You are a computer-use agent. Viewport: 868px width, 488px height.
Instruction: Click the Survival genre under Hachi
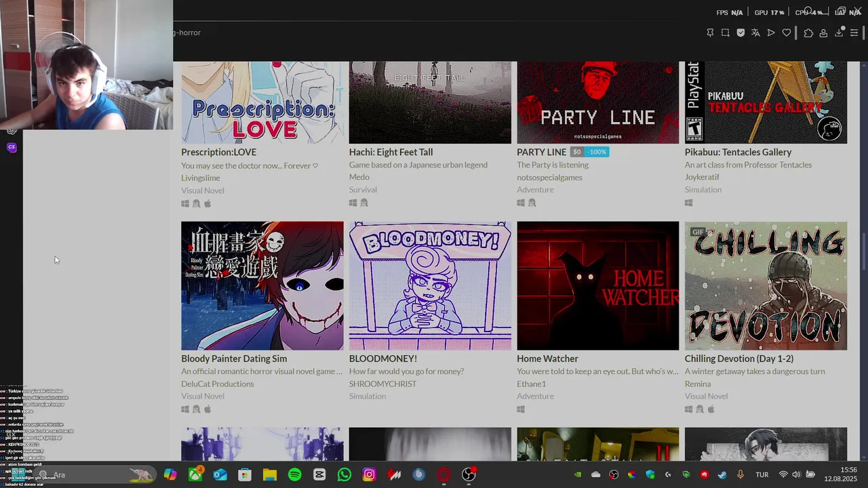[363, 190]
